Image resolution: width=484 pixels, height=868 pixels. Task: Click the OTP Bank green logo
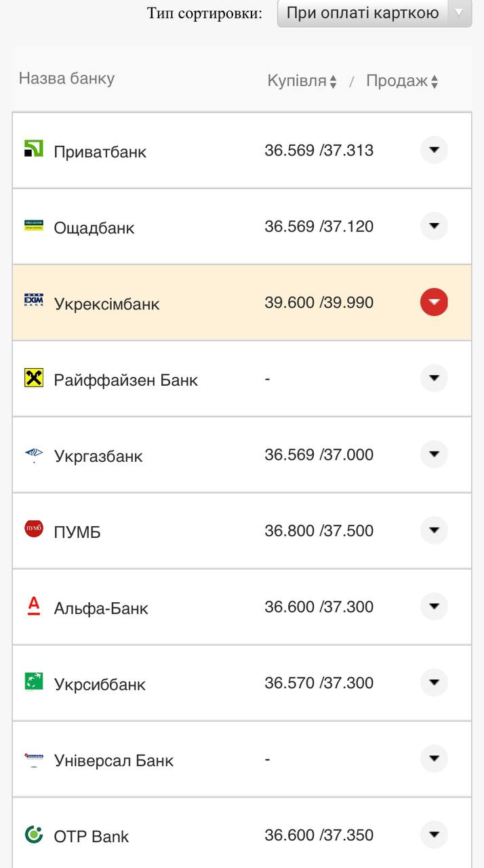pos(33,835)
